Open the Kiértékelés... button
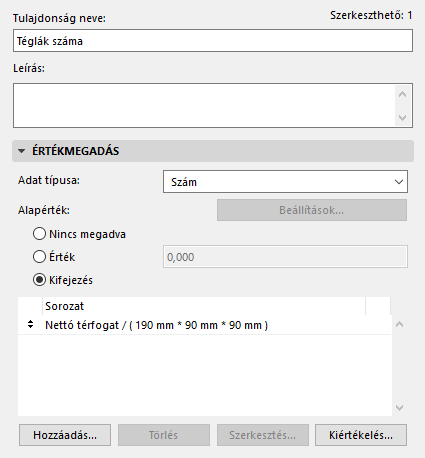The height and width of the screenshot is (458, 425). coord(361,435)
